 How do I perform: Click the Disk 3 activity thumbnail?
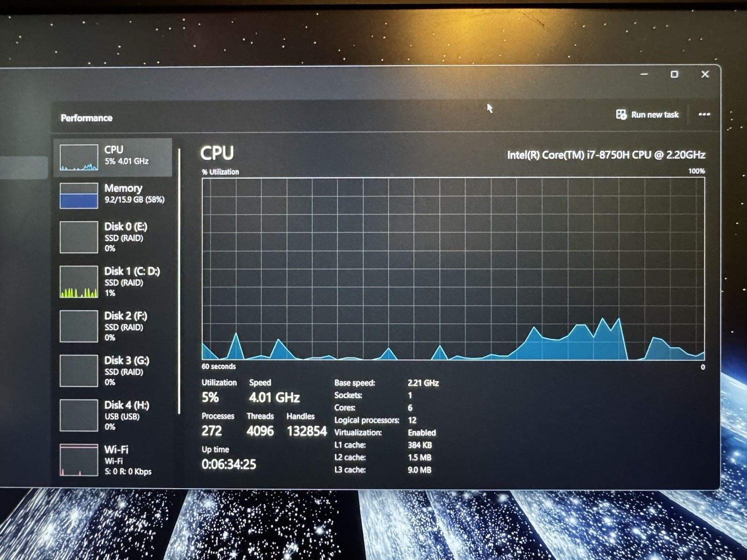click(79, 371)
